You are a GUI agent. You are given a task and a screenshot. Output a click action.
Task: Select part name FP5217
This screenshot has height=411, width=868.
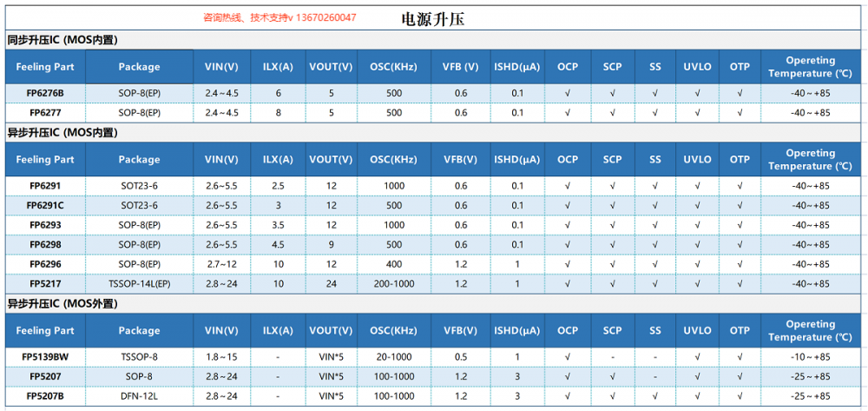(45, 283)
